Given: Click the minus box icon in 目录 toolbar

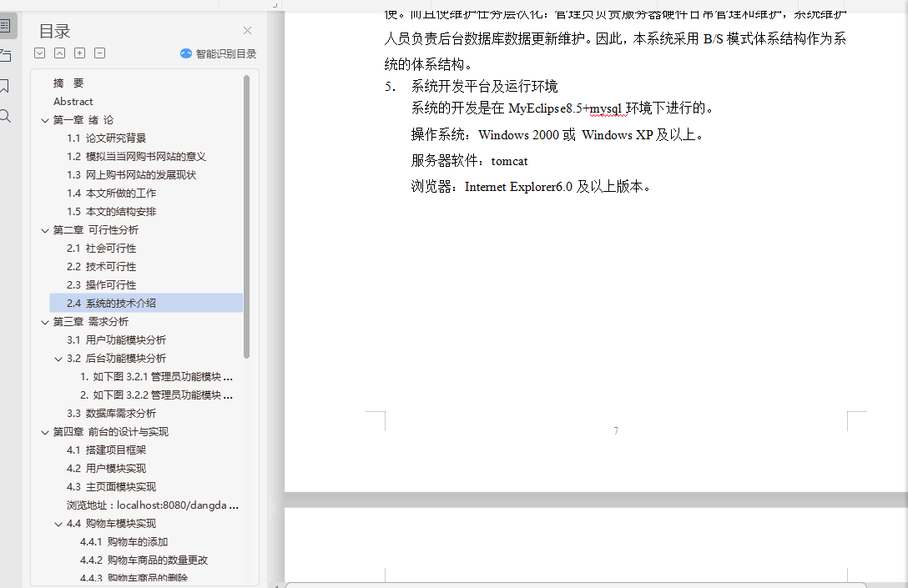Looking at the screenshot, I should 99,53.
